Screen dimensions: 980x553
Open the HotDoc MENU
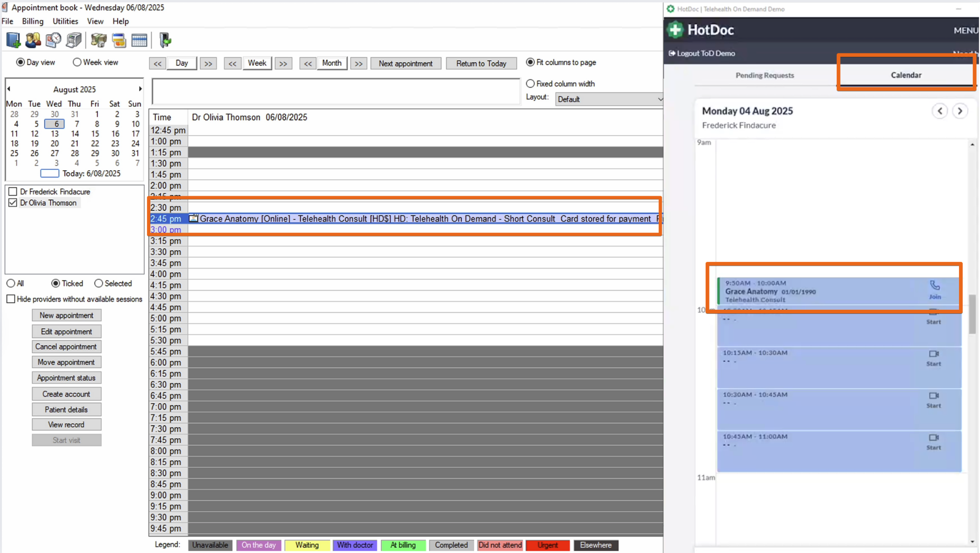965,30
